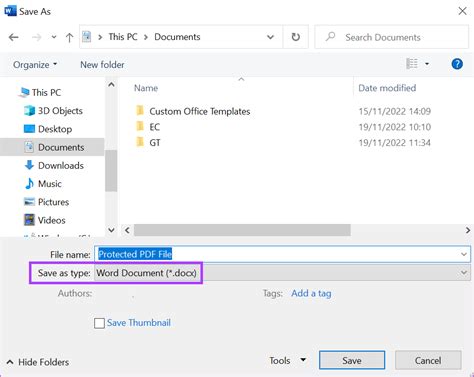Open Pictures in sidebar
474x377 pixels.
pyautogui.click(x=53, y=202)
